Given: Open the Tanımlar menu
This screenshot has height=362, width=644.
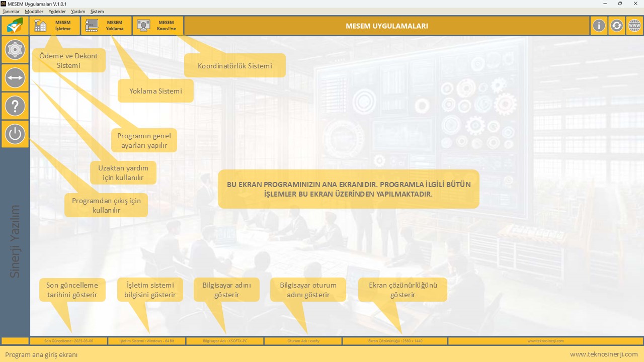Looking at the screenshot, I should point(11,12).
